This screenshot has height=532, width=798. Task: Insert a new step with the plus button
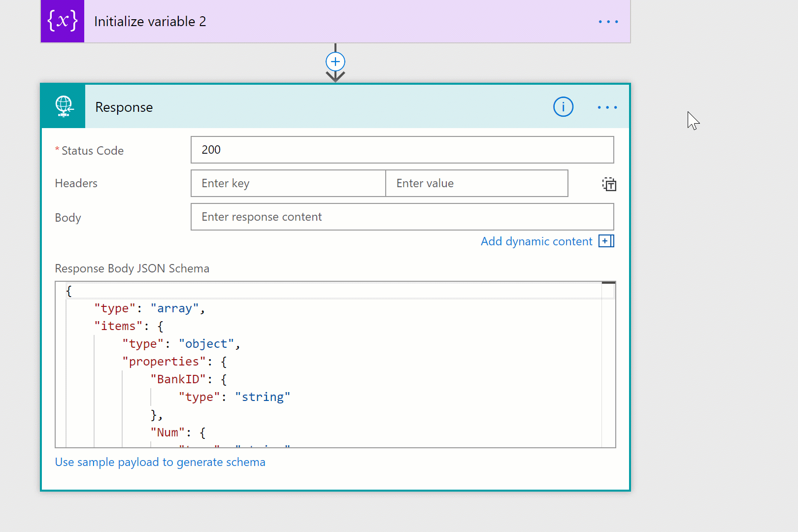click(335, 62)
